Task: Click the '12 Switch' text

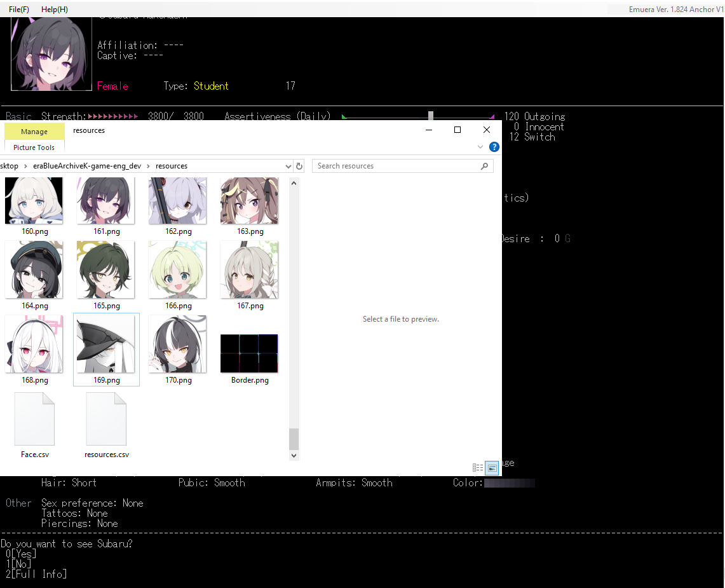Action: tap(532, 137)
